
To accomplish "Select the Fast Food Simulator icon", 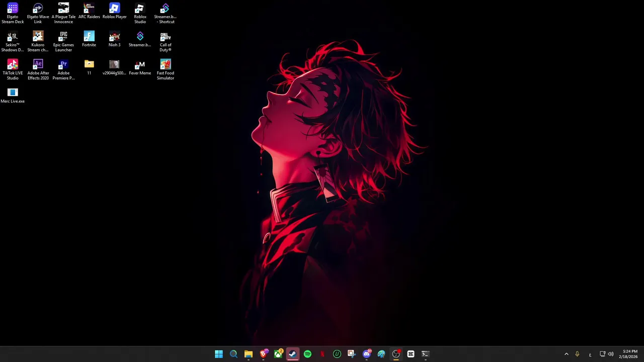I will (x=166, y=70).
